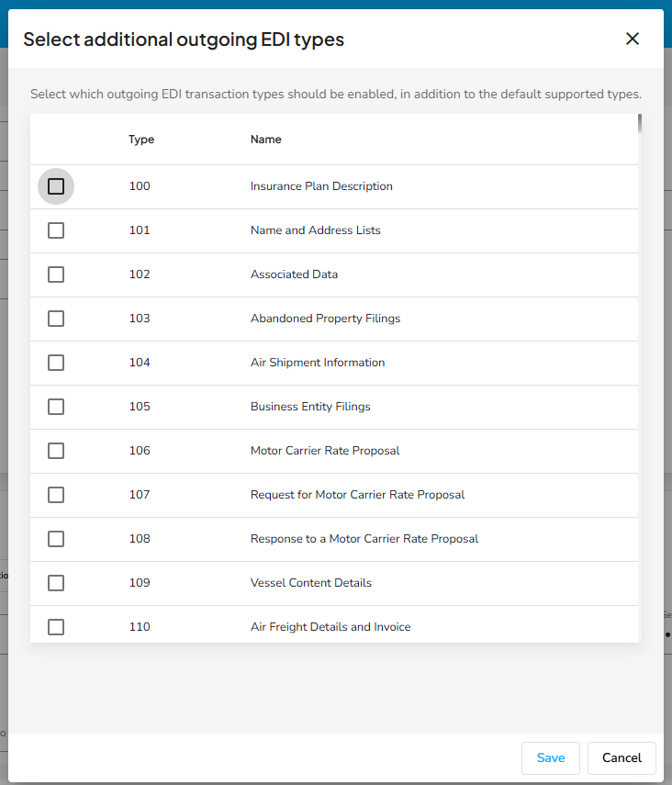Click the text Insurance Plan Description
Image resolution: width=672 pixels, height=785 pixels.
tap(321, 186)
